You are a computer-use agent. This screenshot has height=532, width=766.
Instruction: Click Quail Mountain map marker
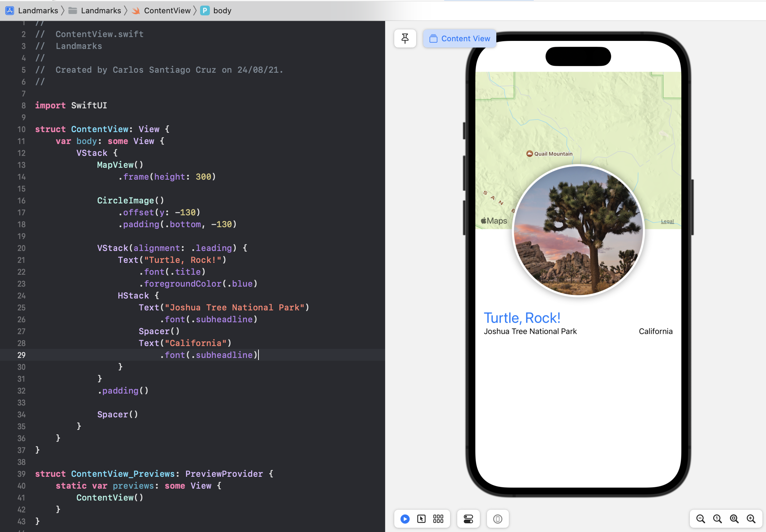pyautogui.click(x=530, y=153)
